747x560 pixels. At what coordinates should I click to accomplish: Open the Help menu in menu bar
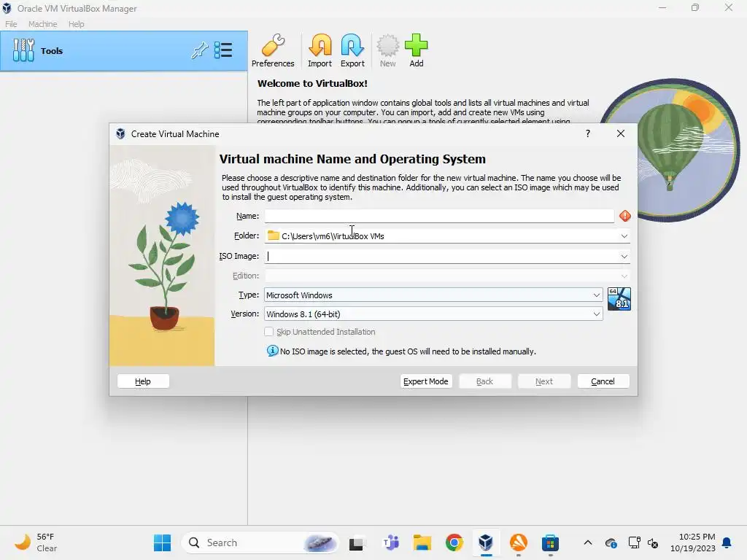click(76, 24)
